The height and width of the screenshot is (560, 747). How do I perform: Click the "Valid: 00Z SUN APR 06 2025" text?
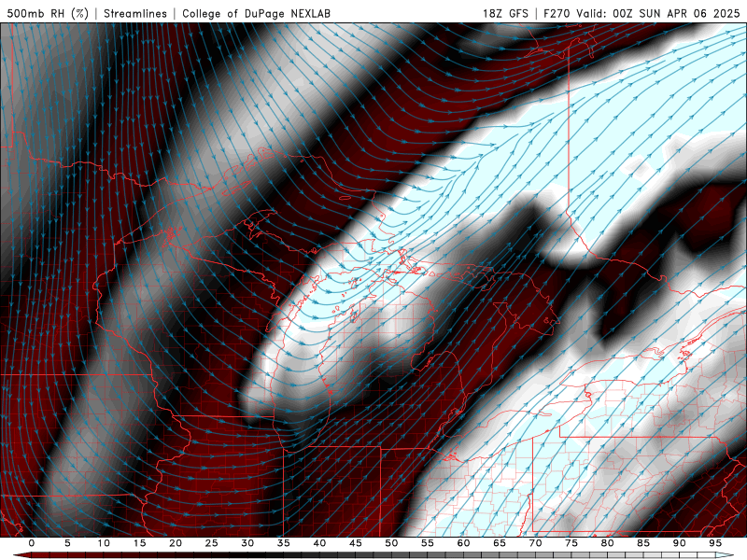coord(657,13)
